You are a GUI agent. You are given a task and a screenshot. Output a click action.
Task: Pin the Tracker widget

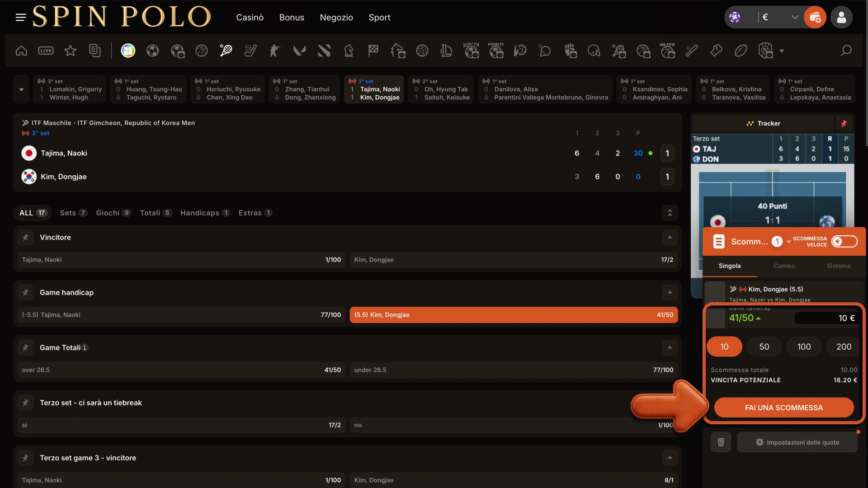844,123
